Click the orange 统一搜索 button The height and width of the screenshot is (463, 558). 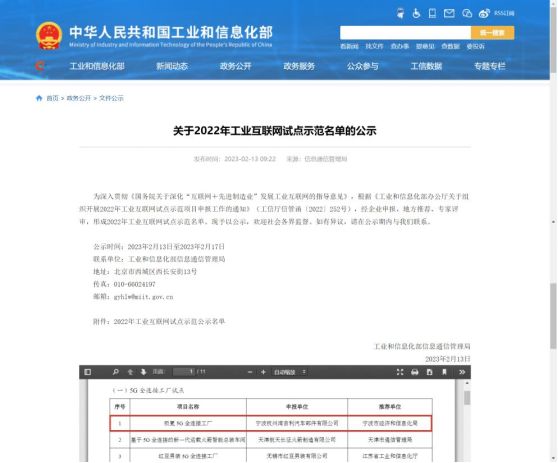click(493, 33)
